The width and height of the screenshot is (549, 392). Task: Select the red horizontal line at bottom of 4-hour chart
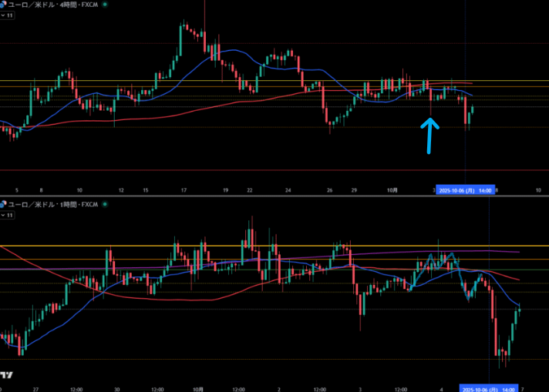[231, 170]
